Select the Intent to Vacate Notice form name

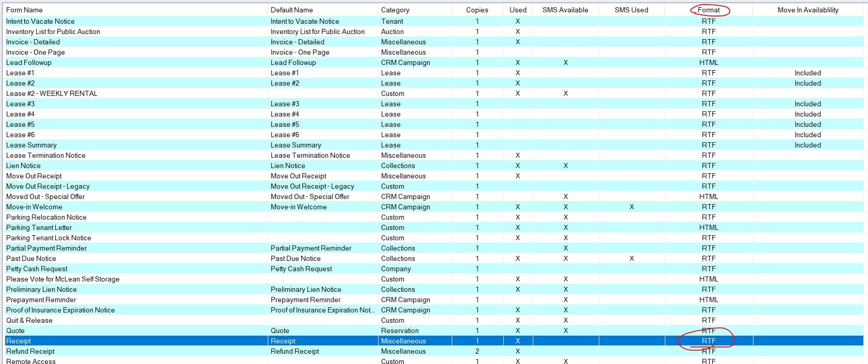click(x=40, y=21)
